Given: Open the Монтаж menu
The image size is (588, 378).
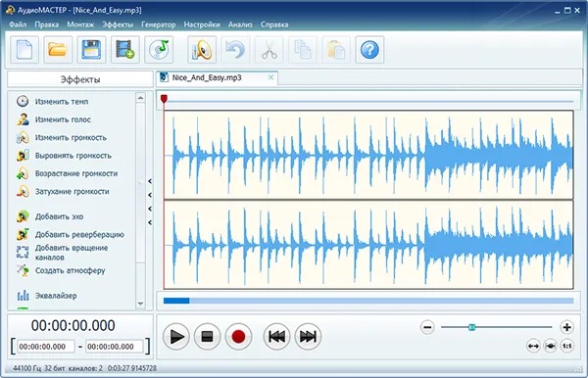Looking at the screenshot, I should pyautogui.click(x=80, y=24).
